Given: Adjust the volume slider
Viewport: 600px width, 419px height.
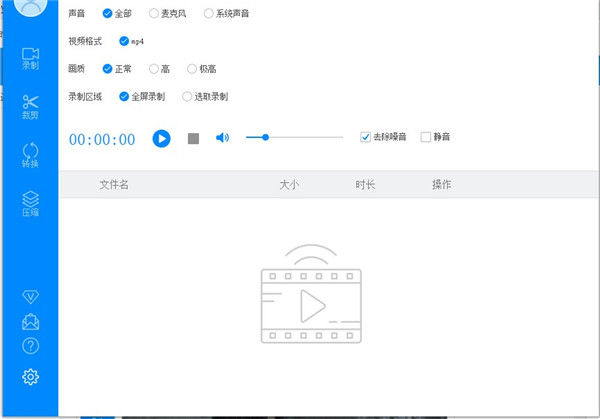Looking at the screenshot, I should 265,137.
